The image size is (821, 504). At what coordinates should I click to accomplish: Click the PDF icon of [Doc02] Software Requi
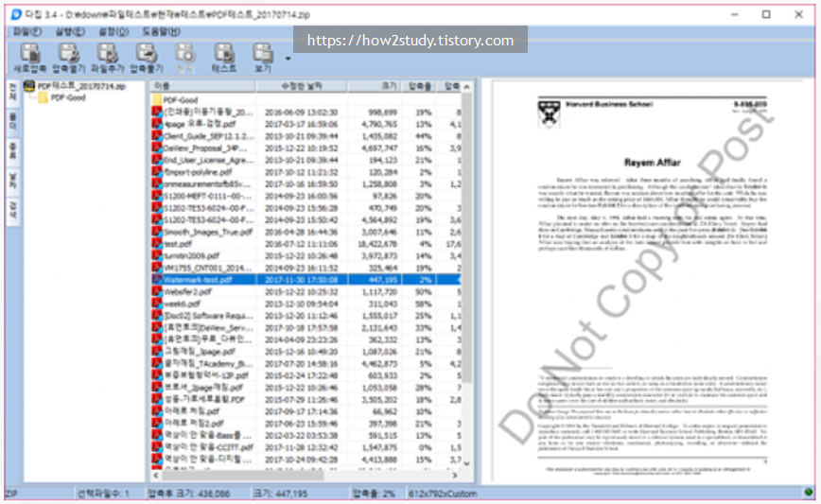coord(157,316)
